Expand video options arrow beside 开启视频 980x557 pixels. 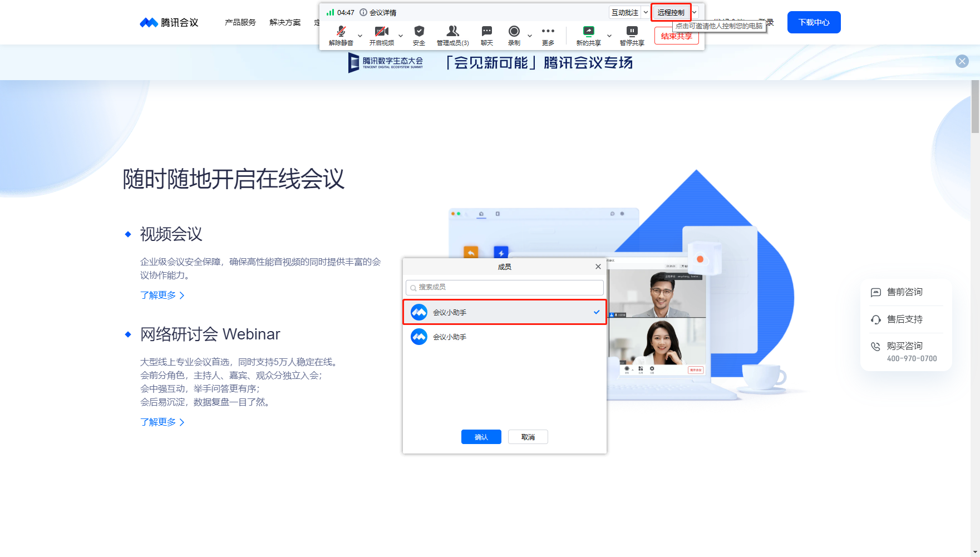(x=401, y=36)
